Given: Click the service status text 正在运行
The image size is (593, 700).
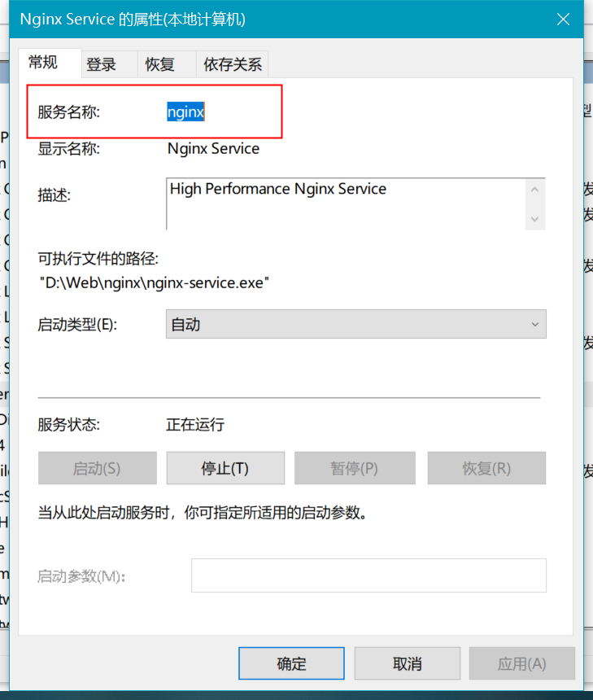Looking at the screenshot, I should point(195,425).
